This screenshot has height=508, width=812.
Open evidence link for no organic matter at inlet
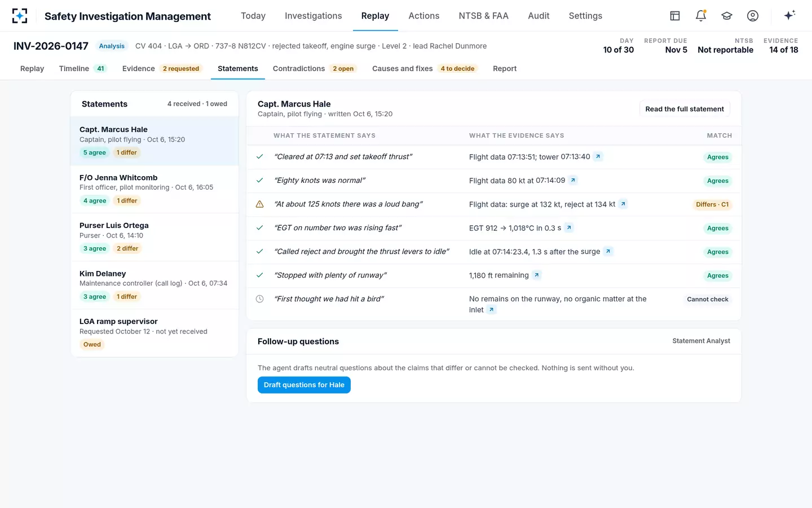(x=491, y=309)
